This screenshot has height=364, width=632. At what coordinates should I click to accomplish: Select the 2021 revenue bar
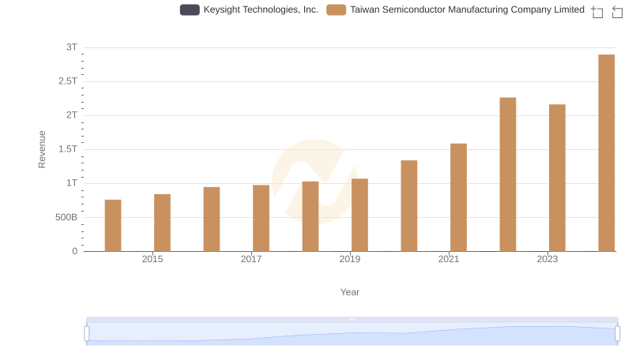(x=458, y=197)
